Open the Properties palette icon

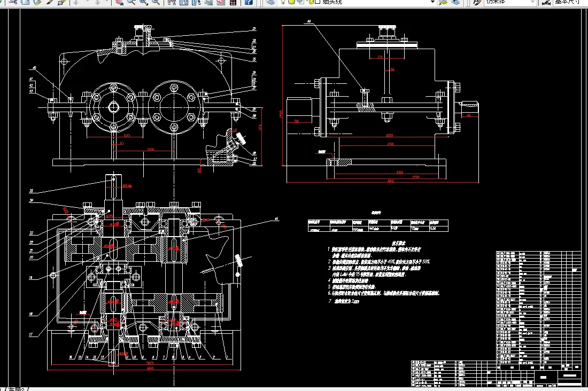[x=172, y=2]
